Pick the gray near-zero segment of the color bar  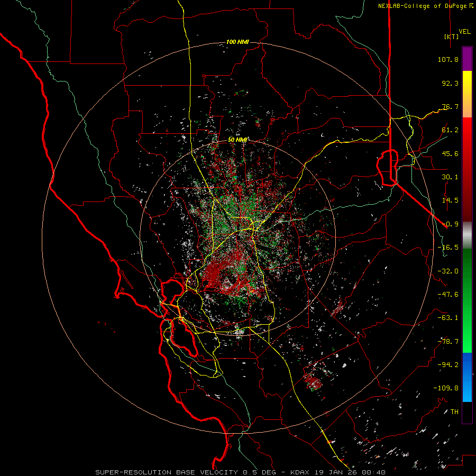click(467, 235)
